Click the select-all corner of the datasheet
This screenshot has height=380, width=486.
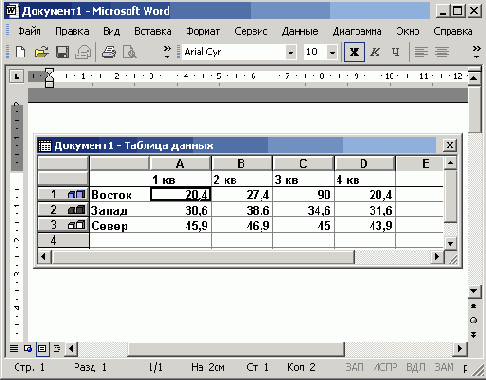[63, 164]
